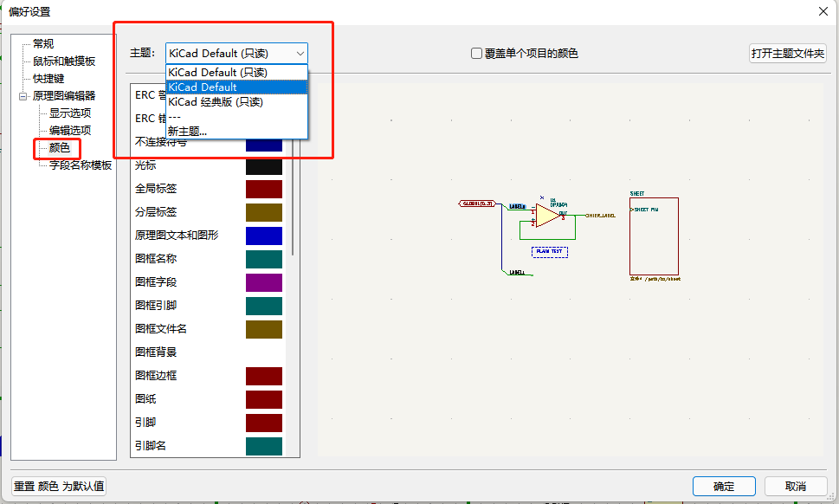Click the 打开主题文件夹 button
This screenshot has height=504, width=839.
(x=787, y=54)
